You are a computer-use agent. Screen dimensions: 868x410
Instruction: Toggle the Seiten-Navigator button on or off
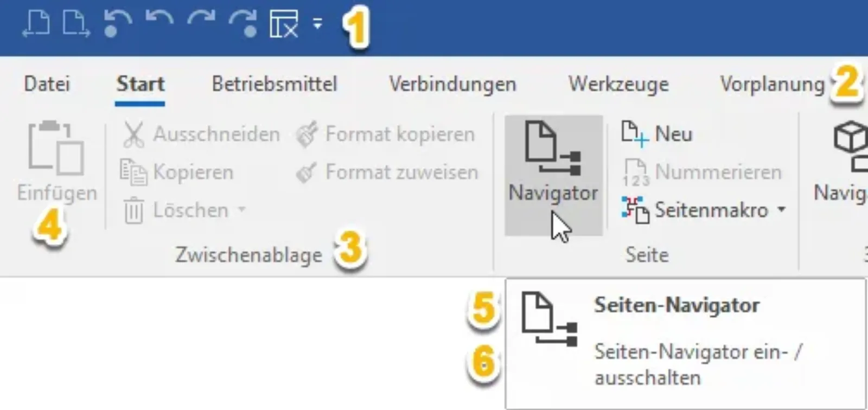pos(553,175)
